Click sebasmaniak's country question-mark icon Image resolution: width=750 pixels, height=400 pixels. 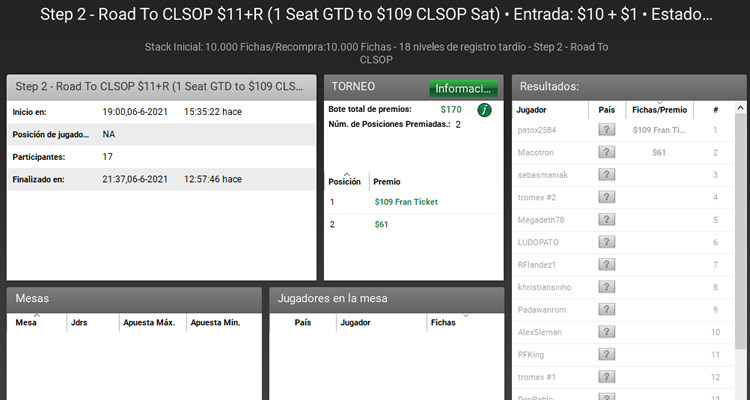tap(606, 175)
